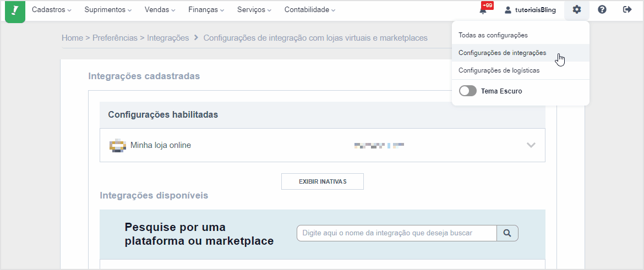Image resolution: width=644 pixels, height=270 pixels.
Task: Click the Home breadcrumb link
Action: (x=72, y=38)
